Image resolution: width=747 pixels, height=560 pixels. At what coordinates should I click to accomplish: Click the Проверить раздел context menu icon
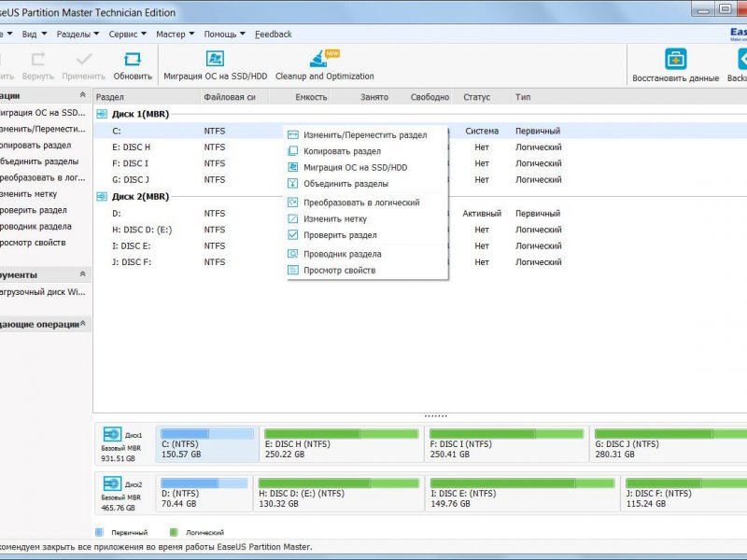(293, 235)
